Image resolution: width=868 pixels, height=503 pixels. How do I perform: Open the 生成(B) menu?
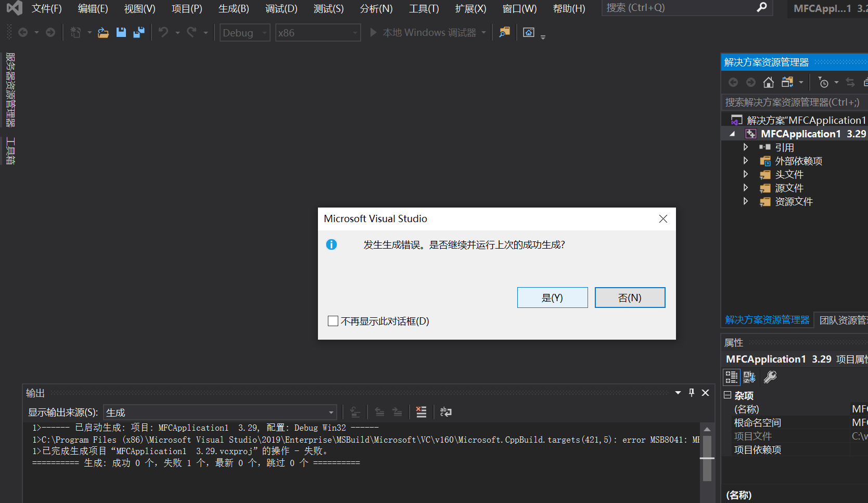233,8
